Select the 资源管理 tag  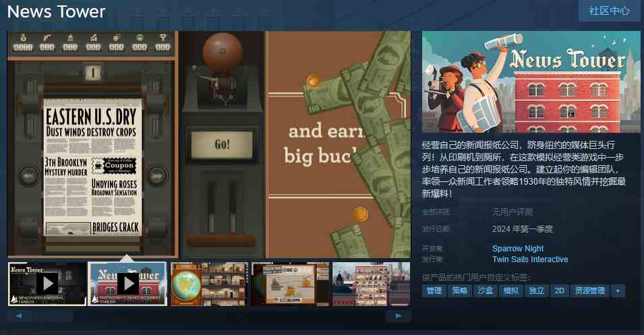[590, 291]
